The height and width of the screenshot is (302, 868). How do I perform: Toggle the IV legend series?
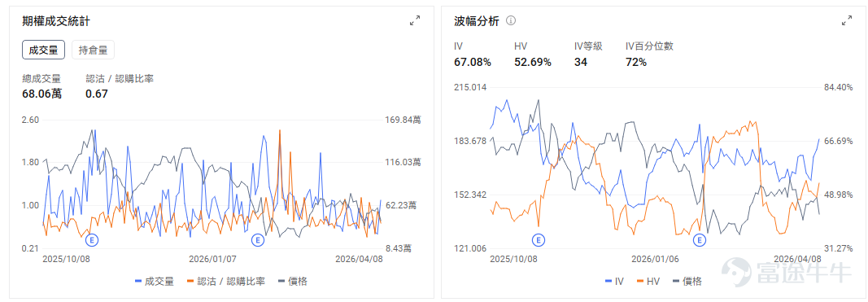click(x=614, y=282)
